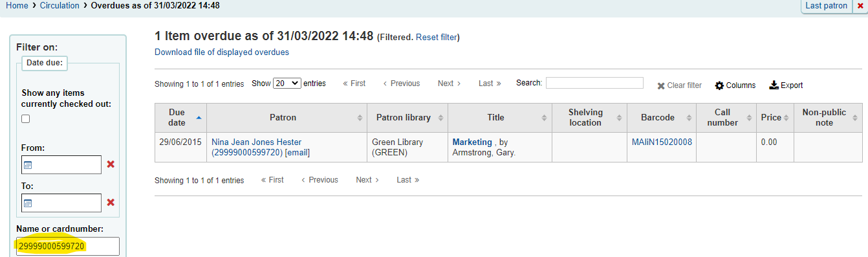Open the Show entries count dropdown

[287, 84]
